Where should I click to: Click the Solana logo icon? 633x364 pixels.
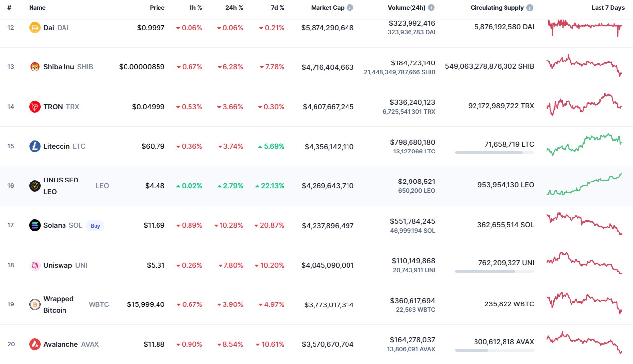click(x=34, y=225)
